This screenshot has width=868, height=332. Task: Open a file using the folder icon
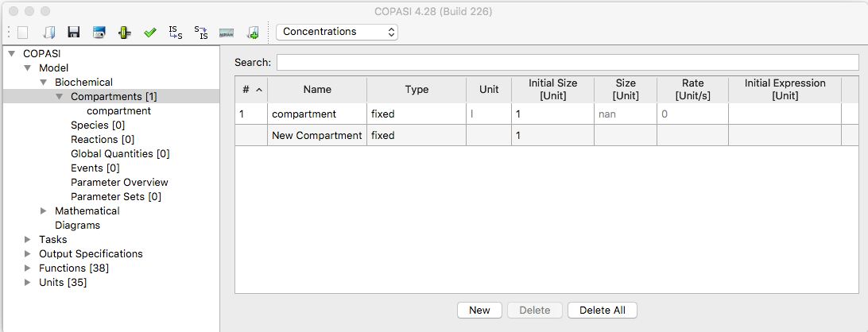(49, 33)
